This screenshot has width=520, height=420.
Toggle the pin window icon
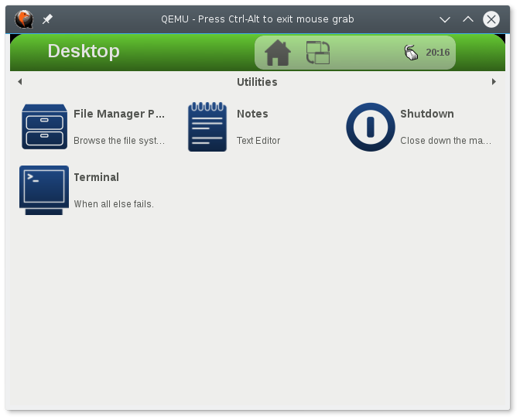click(47, 19)
